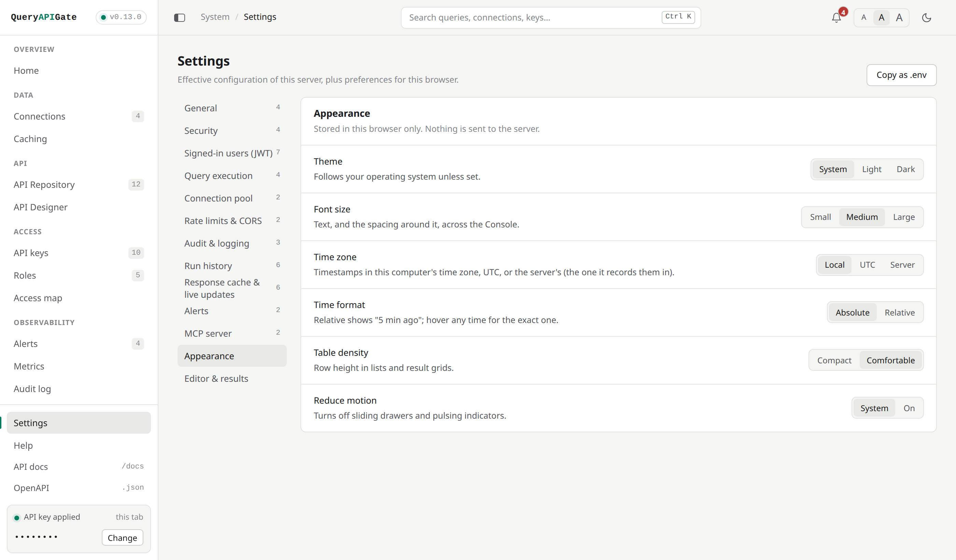Image resolution: width=956 pixels, height=560 pixels.
Task: Open OpenAPI .json link
Action: (x=79, y=488)
